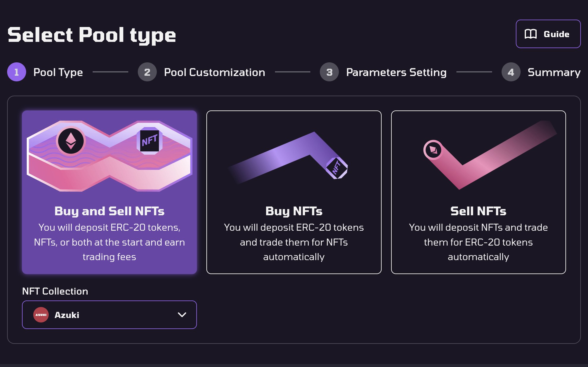The height and width of the screenshot is (367, 588).
Task: Click the red Azuki collection logo
Action: click(x=41, y=315)
